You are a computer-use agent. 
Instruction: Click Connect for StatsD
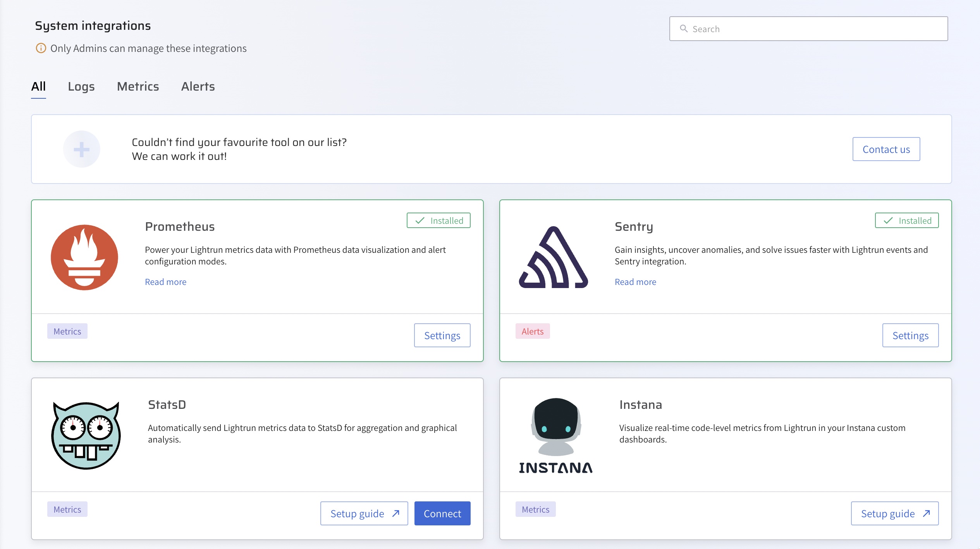click(442, 513)
